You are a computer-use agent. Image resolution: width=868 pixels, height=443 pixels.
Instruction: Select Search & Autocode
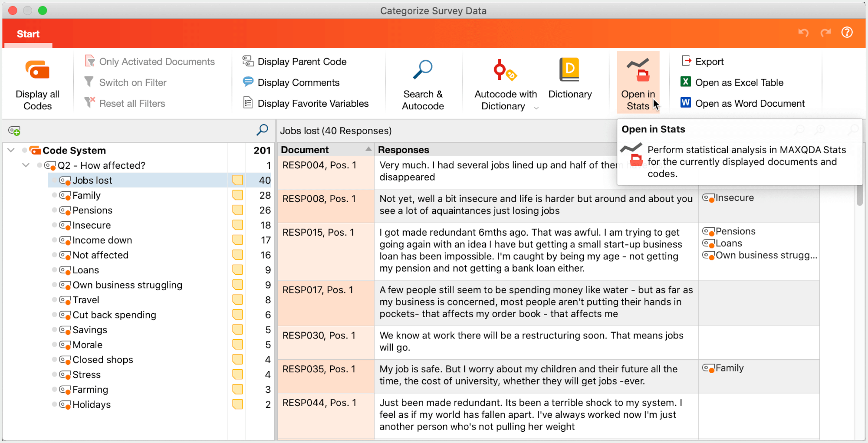pos(423,82)
